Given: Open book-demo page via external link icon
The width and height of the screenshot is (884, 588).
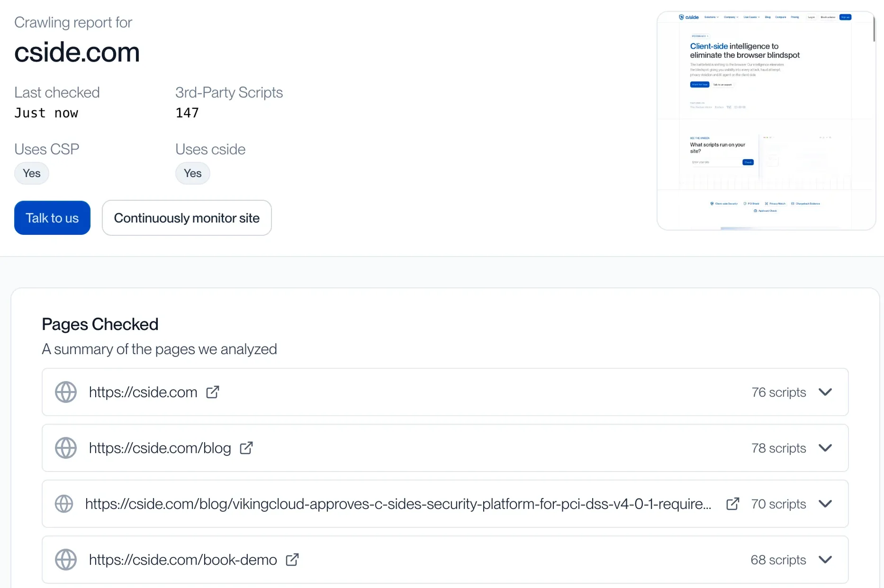Looking at the screenshot, I should pyautogui.click(x=292, y=560).
